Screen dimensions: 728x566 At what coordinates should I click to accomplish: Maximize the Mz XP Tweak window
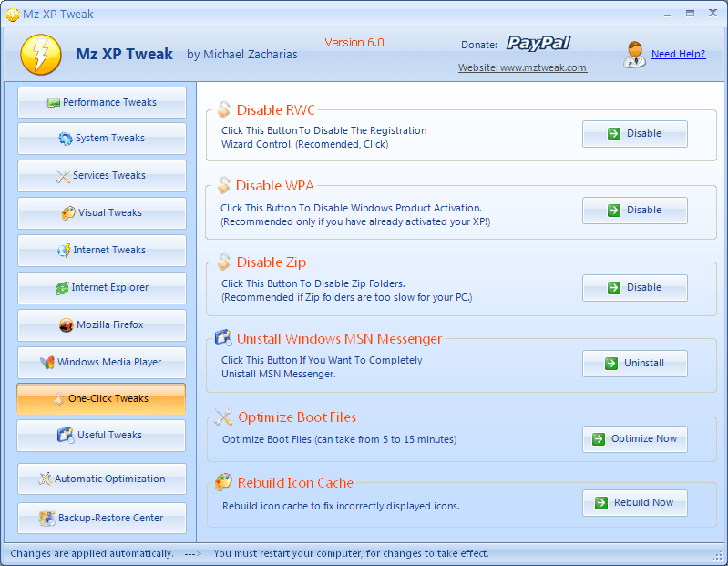point(691,14)
